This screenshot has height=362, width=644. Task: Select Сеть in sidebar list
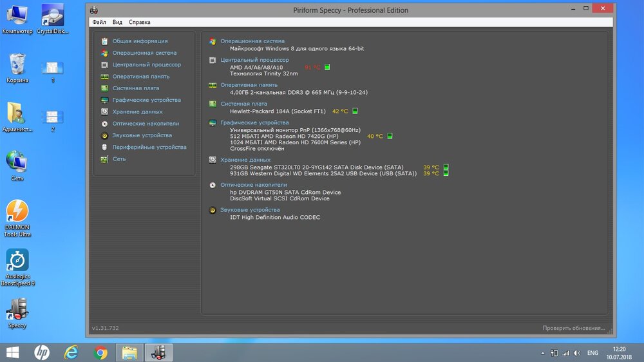119,159
